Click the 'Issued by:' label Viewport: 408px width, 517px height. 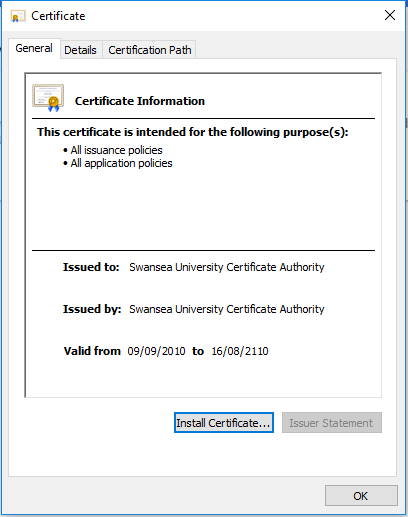(92, 309)
